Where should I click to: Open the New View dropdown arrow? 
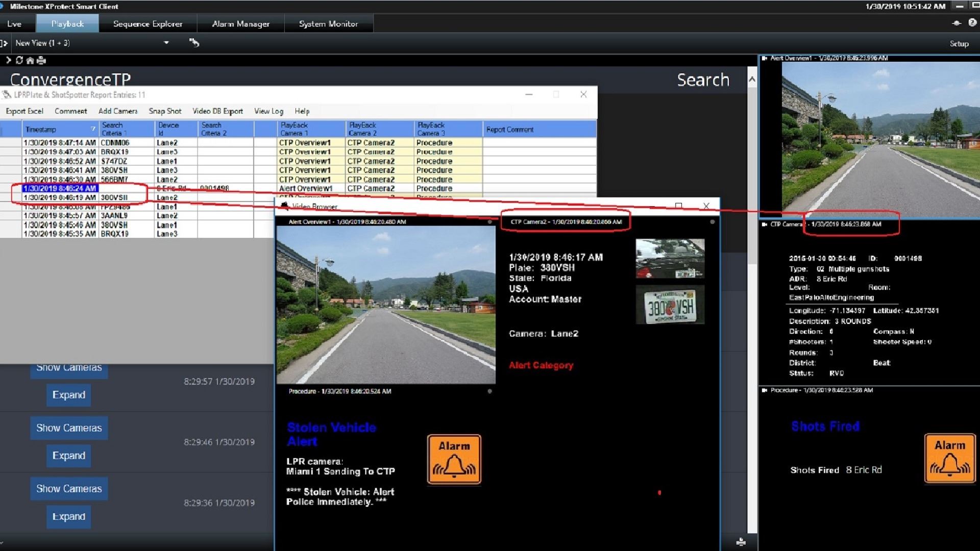pyautogui.click(x=166, y=43)
